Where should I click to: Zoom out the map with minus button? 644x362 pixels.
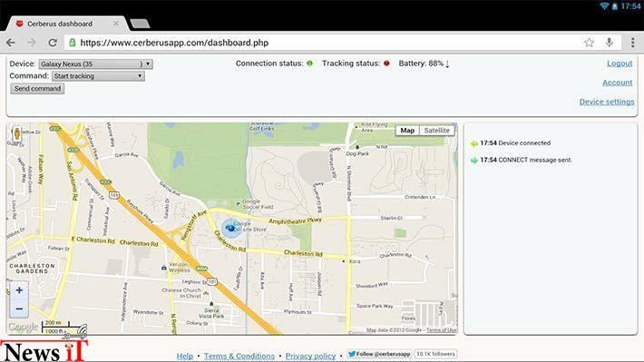click(x=19, y=308)
